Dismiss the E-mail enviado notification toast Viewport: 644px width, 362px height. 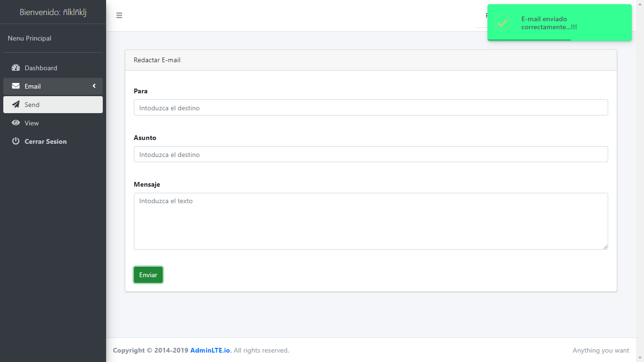tap(559, 23)
